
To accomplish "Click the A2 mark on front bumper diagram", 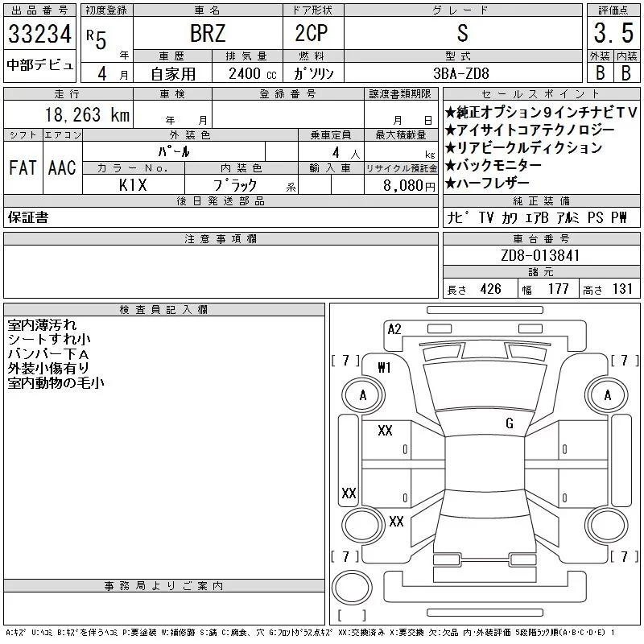I will pyautogui.click(x=394, y=329).
